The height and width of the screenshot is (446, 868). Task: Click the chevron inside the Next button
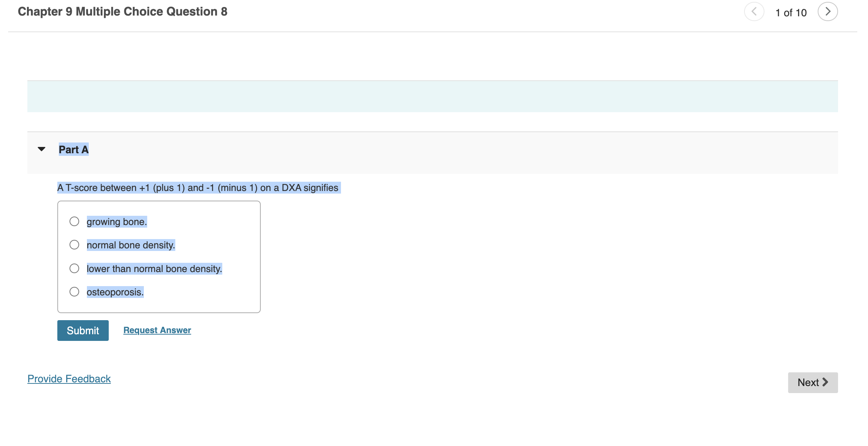tap(825, 382)
